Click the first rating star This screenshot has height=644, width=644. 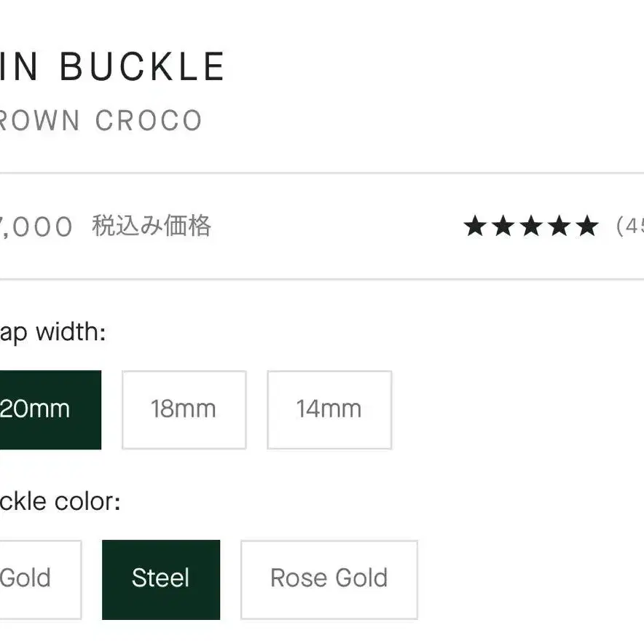(x=475, y=227)
